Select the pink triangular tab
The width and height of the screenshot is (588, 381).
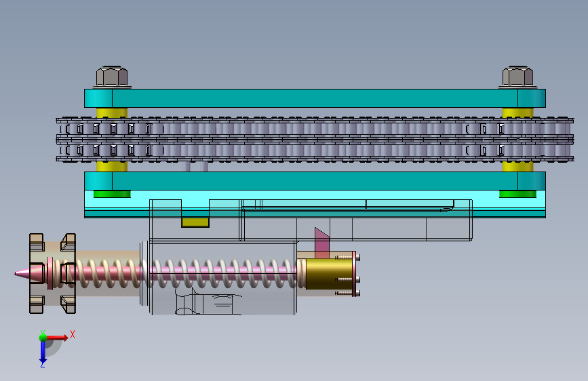coord(322,243)
